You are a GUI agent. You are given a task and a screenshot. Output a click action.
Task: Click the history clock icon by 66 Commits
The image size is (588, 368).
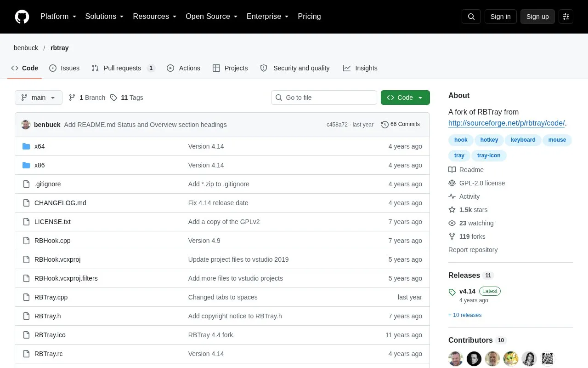385,125
